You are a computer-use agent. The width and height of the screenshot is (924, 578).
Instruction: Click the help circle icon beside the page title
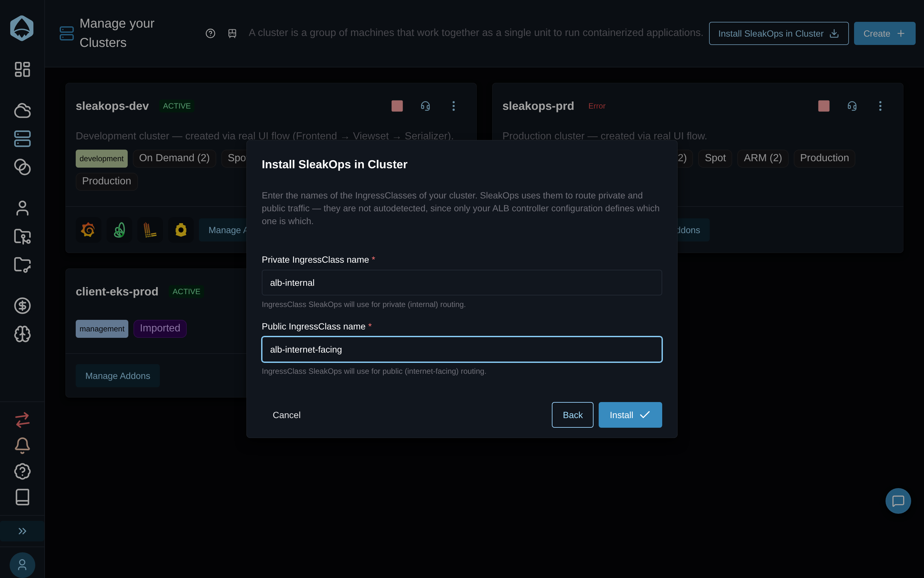pos(210,33)
